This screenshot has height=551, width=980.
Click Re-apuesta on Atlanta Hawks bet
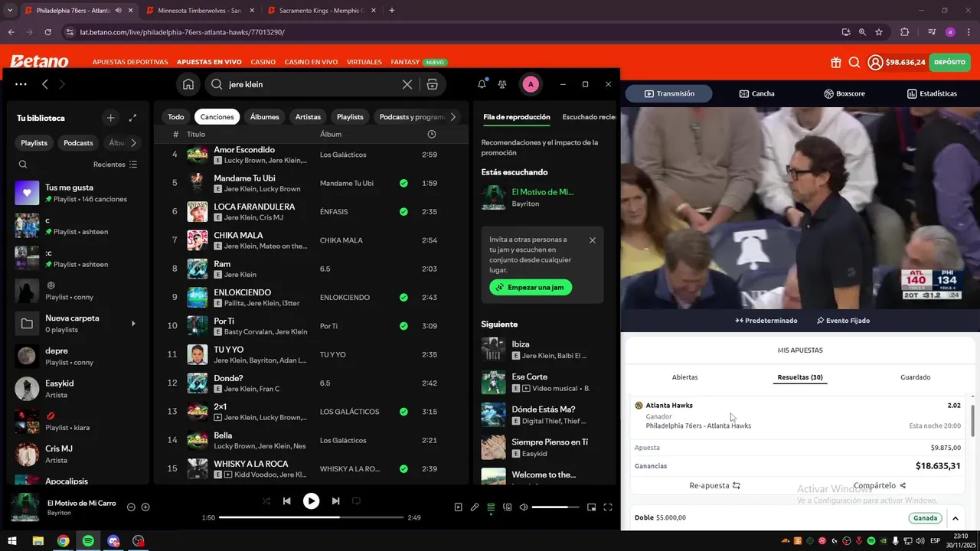pos(714,485)
